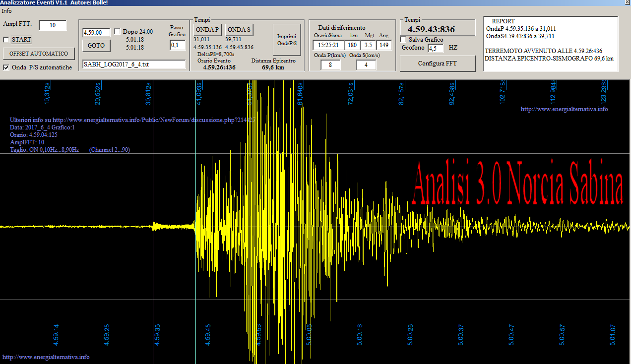This screenshot has width=631, height=364.
Task: Click the Onda S(km/s) field 4
Action: coord(366,65)
